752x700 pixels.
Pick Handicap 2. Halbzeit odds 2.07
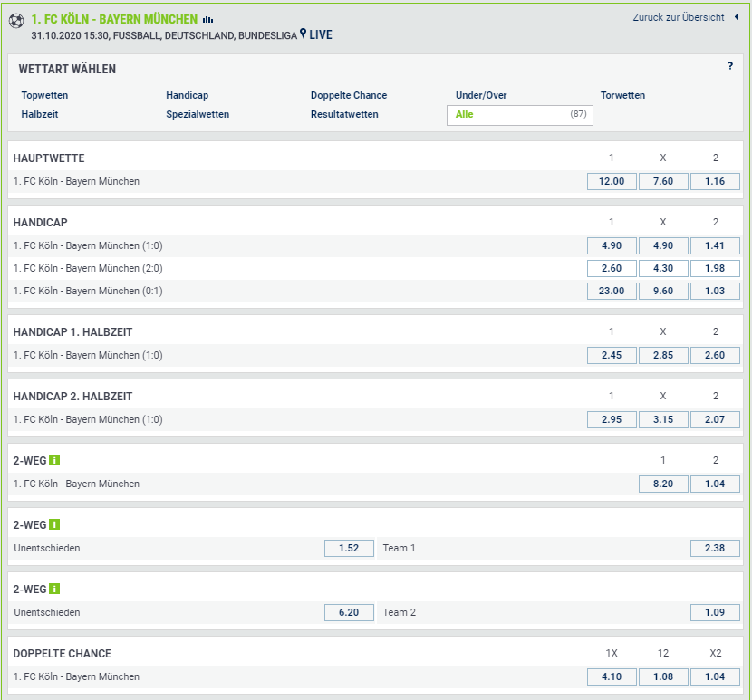tap(715, 419)
